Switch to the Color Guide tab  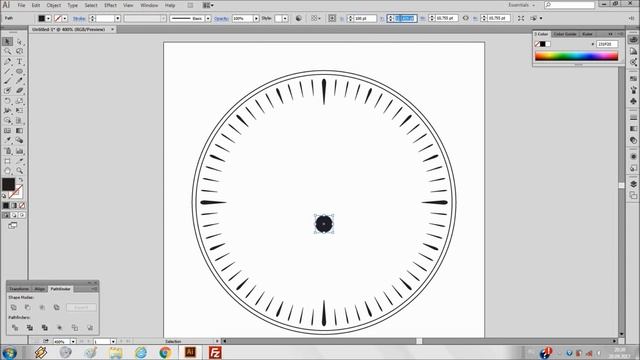pyautogui.click(x=565, y=34)
